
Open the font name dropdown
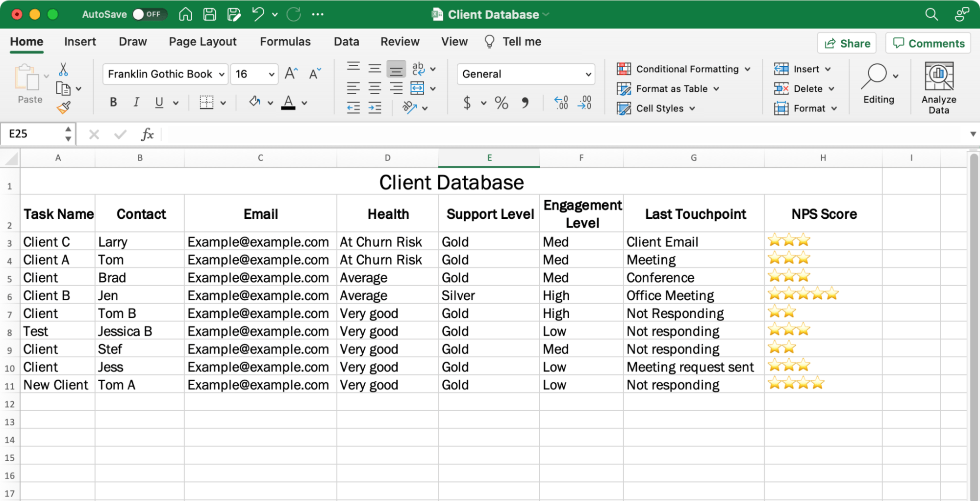222,74
